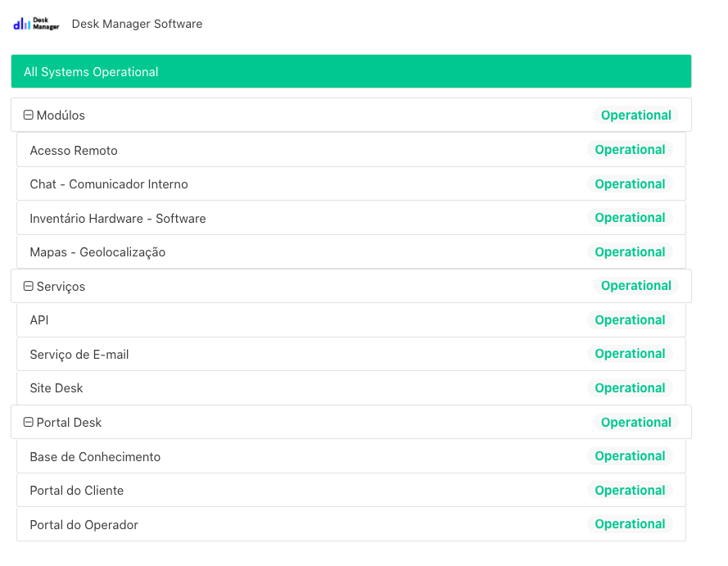Click Operational badge for API
Viewport: 728px width, 566px height.
click(630, 320)
